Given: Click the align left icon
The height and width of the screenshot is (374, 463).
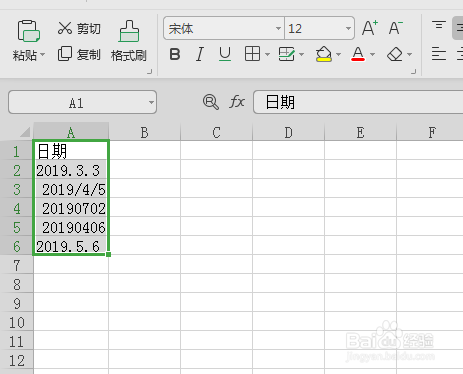Looking at the screenshot, I should (x=439, y=54).
